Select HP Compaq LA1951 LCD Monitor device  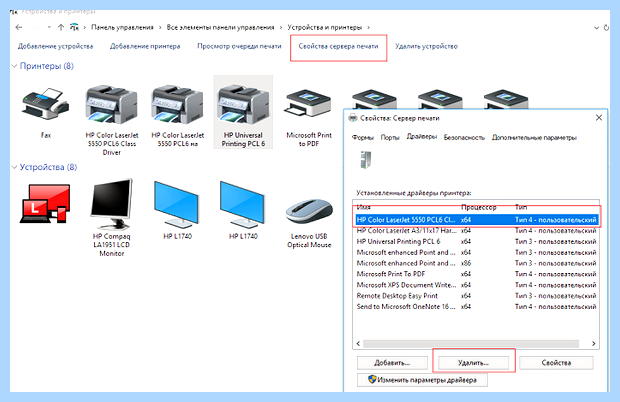coord(111,204)
